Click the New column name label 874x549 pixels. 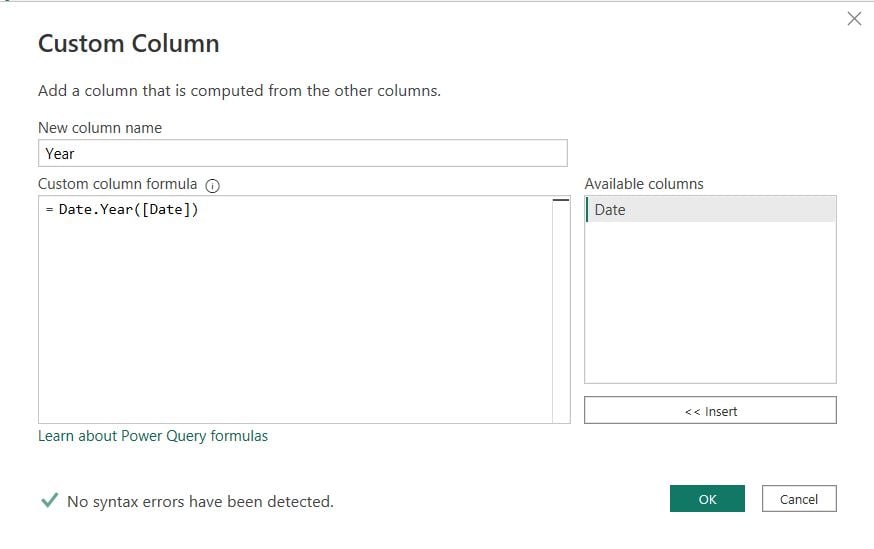coord(100,128)
